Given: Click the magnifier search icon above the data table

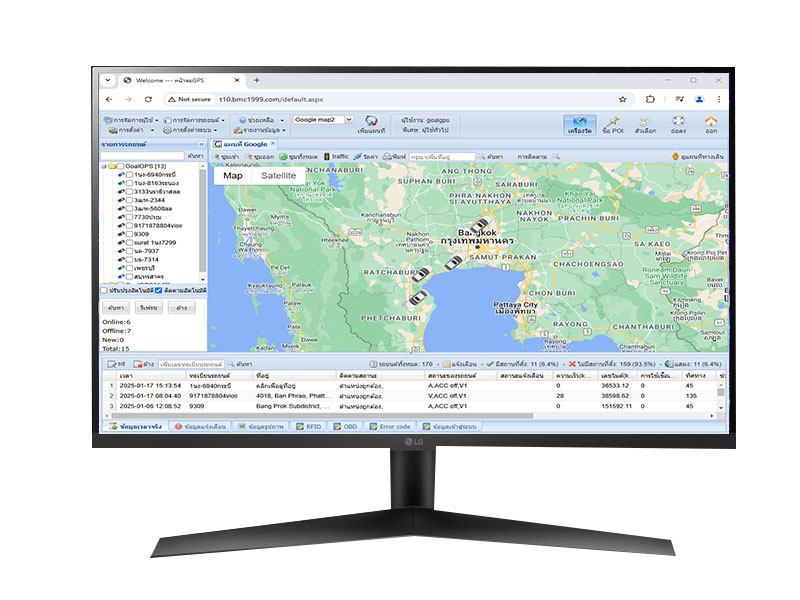Looking at the screenshot, I should click(231, 364).
